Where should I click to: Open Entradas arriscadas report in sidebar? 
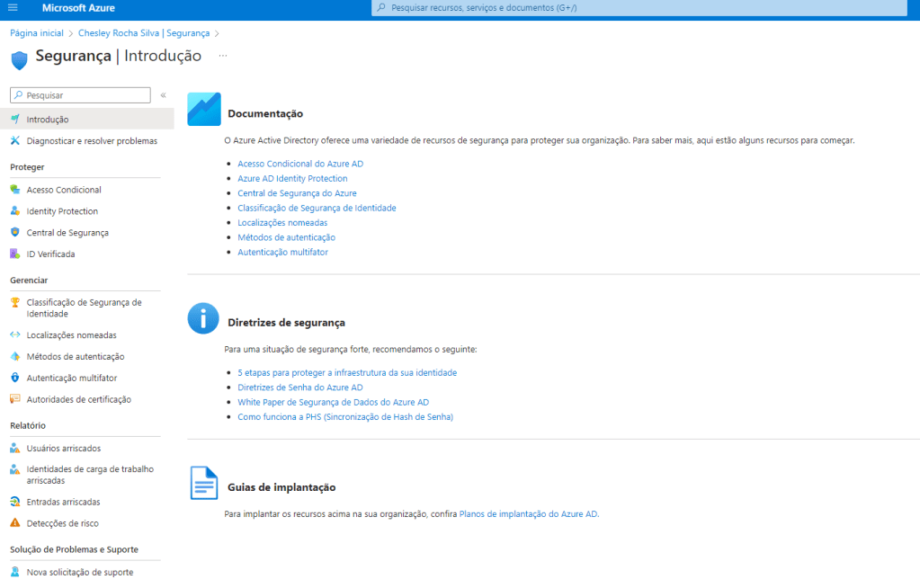[x=63, y=502]
